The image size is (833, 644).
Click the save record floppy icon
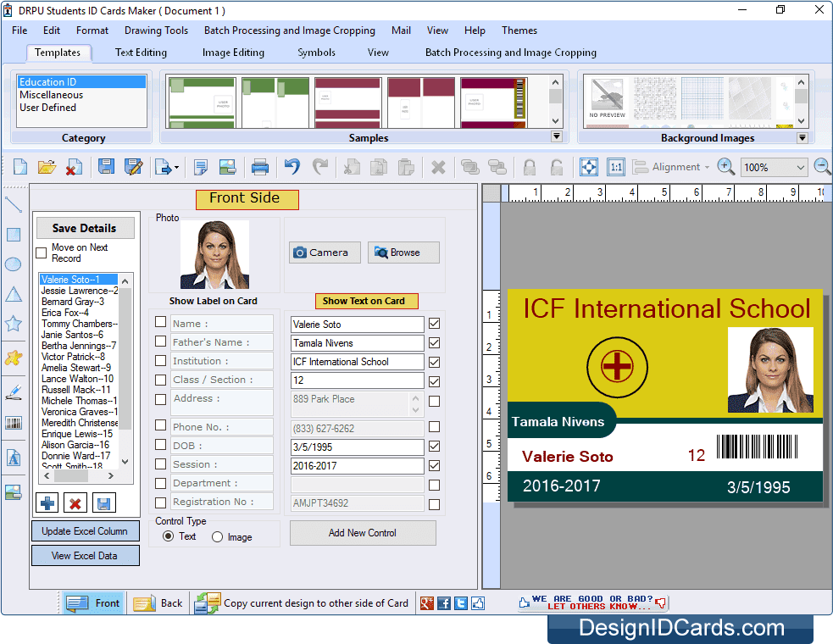[x=104, y=502]
